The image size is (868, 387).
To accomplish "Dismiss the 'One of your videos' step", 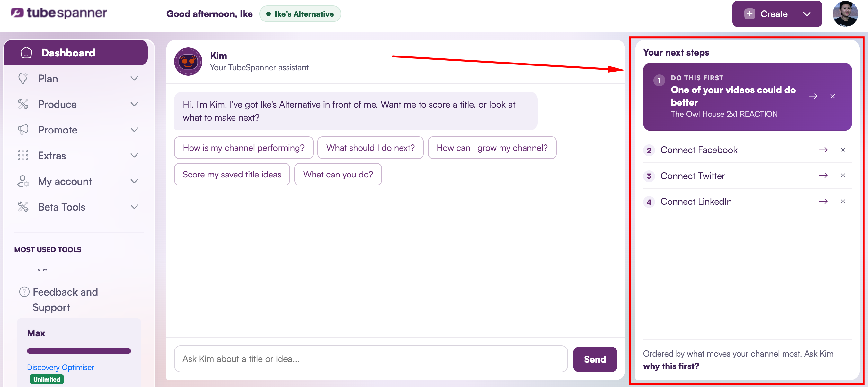I will pos(833,96).
